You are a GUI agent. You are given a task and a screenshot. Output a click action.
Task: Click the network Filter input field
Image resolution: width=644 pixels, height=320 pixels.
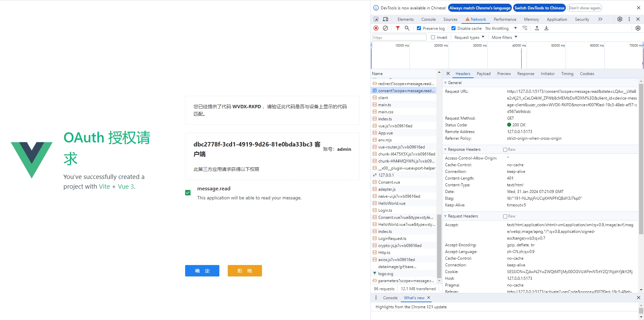(x=399, y=38)
